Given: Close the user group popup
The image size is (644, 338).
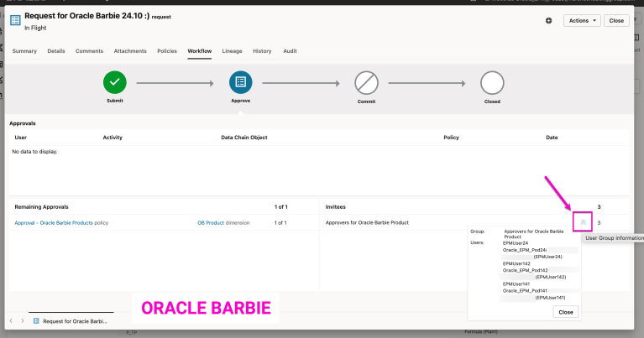Looking at the screenshot, I should point(566,312).
